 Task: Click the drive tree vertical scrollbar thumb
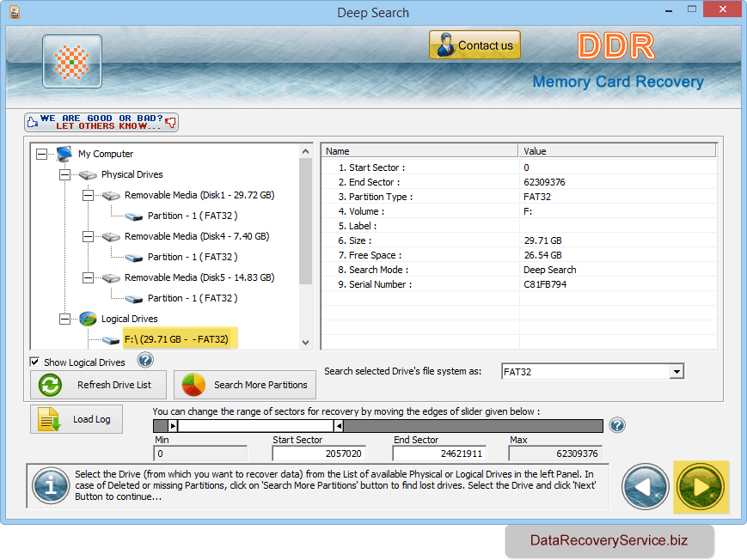click(x=305, y=221)
